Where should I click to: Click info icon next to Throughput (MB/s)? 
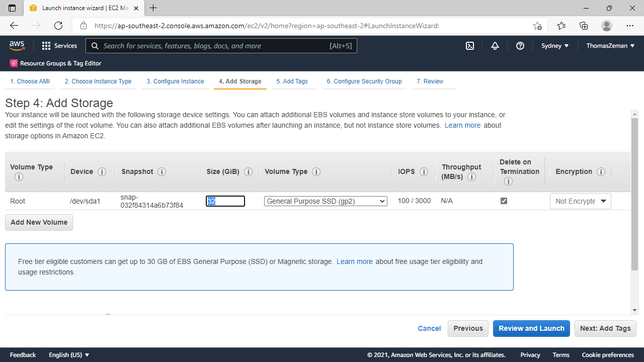pos(471,177)
